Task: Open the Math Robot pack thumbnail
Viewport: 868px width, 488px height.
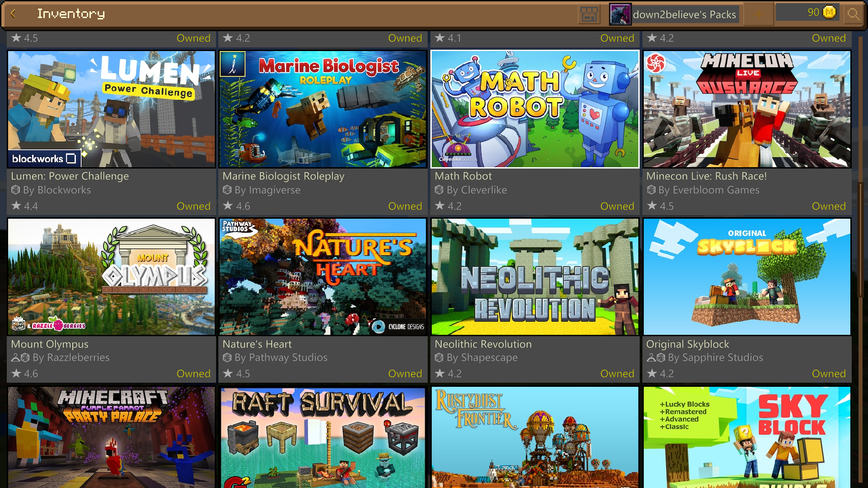Action: pyautogui.click(x=535, y=109)
